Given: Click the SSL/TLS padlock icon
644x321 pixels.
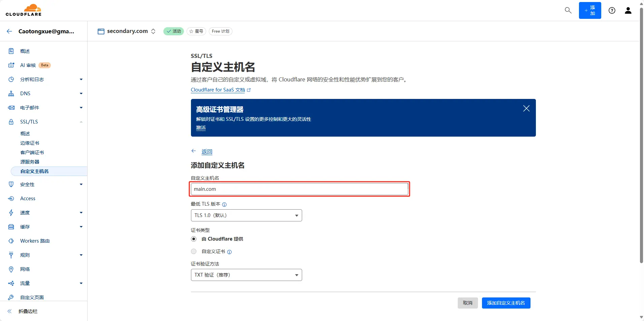Looking at the screenshot, I should point(11,122).
